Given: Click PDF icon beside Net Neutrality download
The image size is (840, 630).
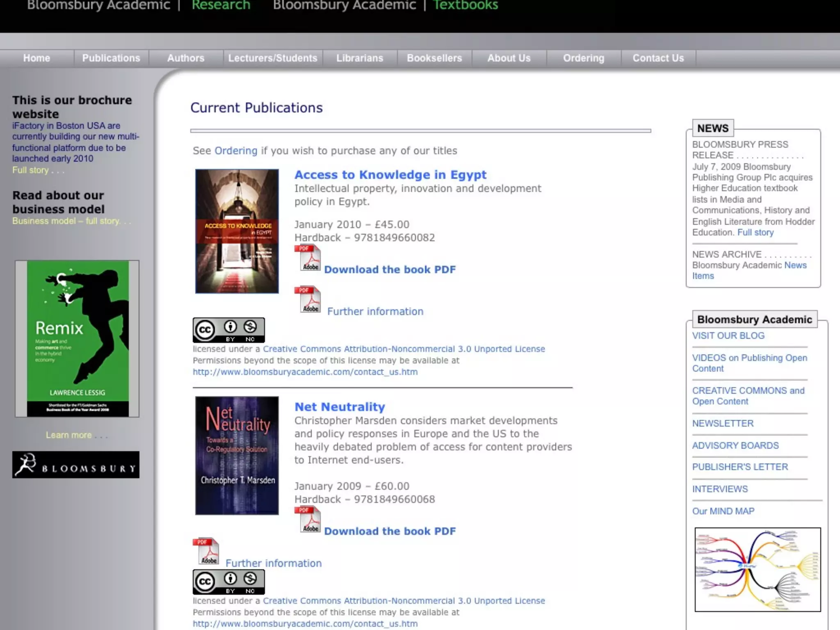Looking at the screenshot, I should point(307,520).
